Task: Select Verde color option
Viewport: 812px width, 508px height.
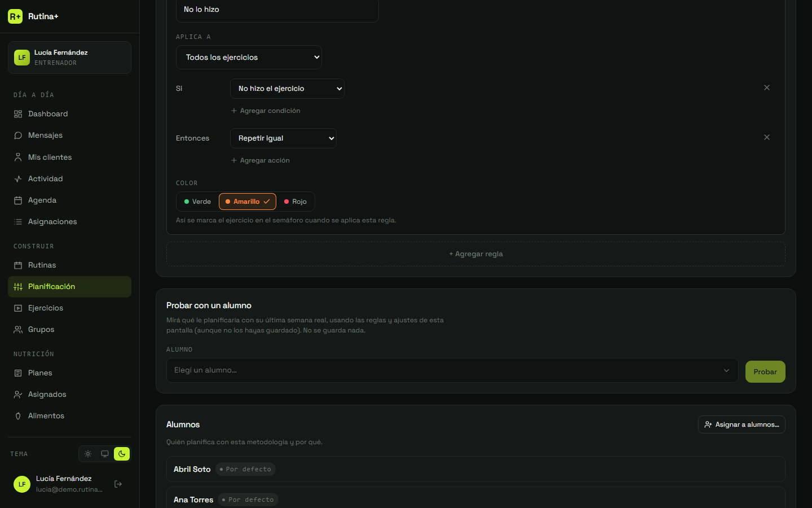Action: (x=198, y=202)
